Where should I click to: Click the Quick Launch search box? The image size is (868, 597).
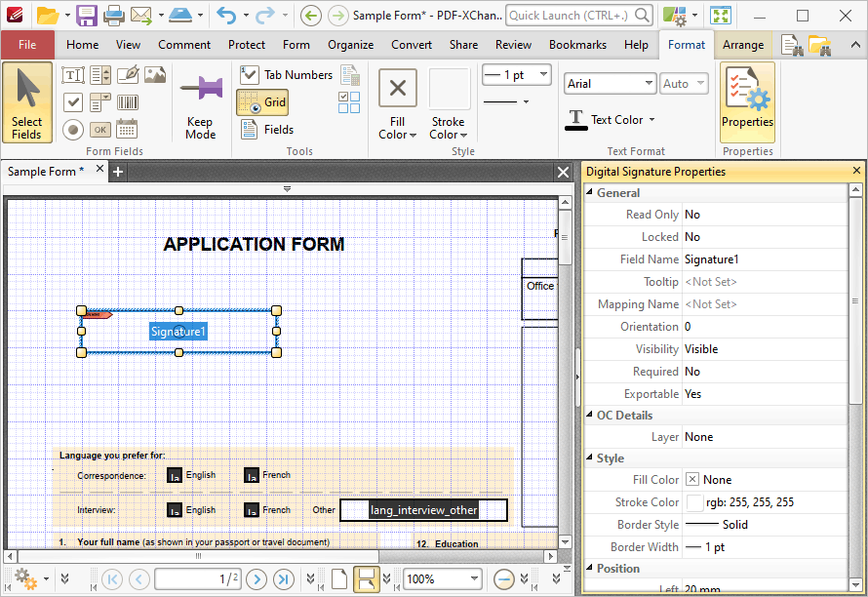pos(578,16)
